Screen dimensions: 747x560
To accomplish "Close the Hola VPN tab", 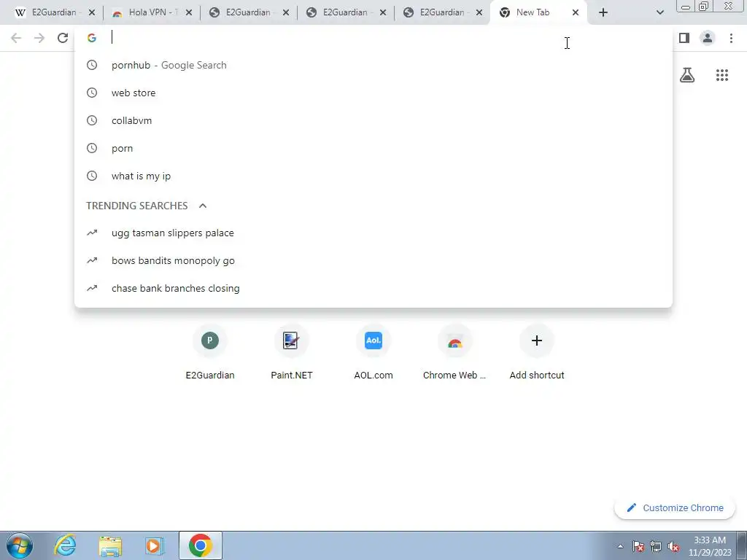I will click(x=189, y=13).
